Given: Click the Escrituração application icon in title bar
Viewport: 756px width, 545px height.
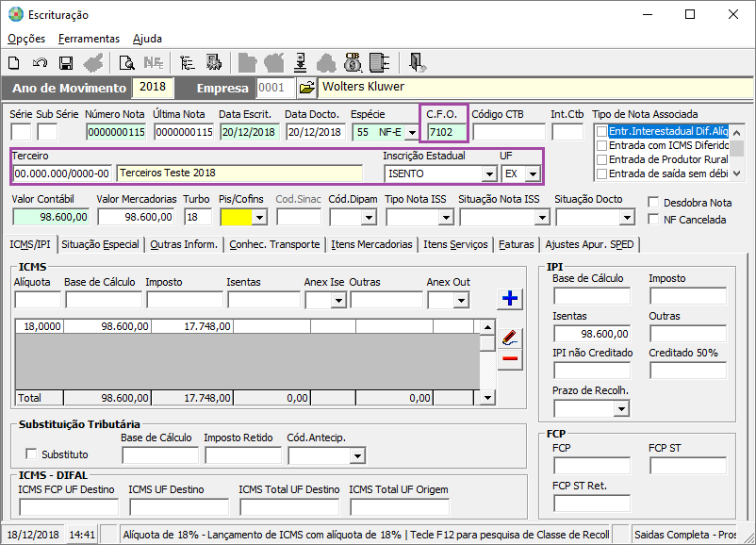Looking at the screenshot, I should (16, 14).
